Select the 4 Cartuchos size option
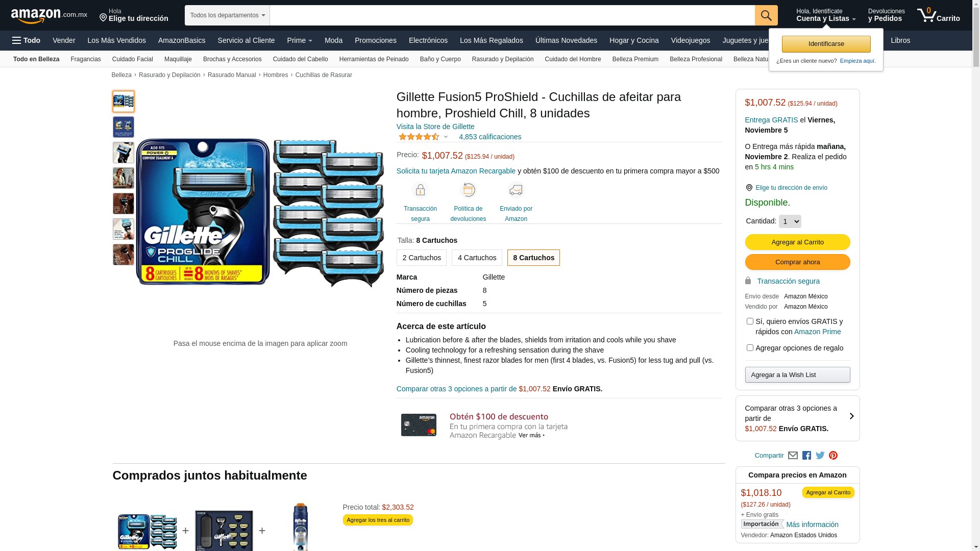980x551 pixels. [477, 258]
